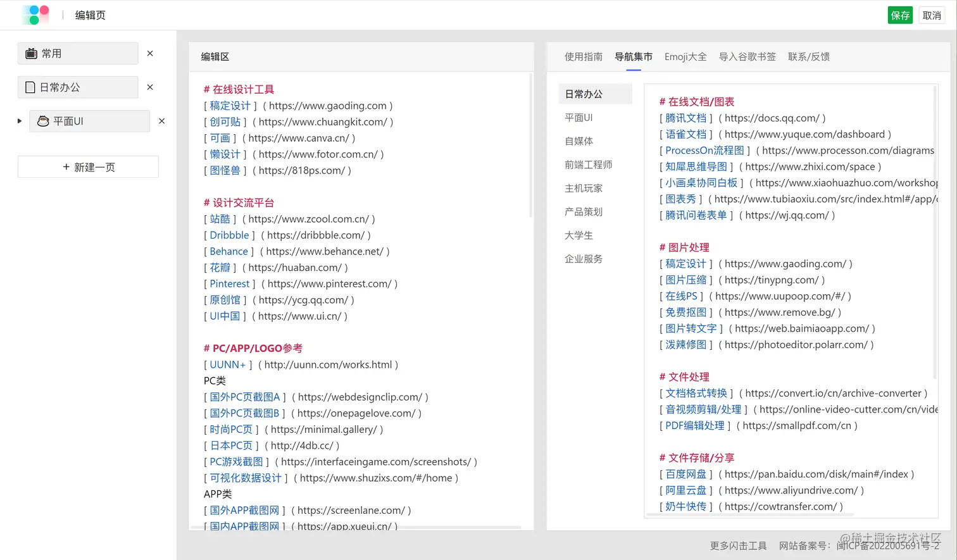Remove the 日常办公 page with its X
Image resolution: width=957 pixels, height=560 pixels.
coord(150,87)
